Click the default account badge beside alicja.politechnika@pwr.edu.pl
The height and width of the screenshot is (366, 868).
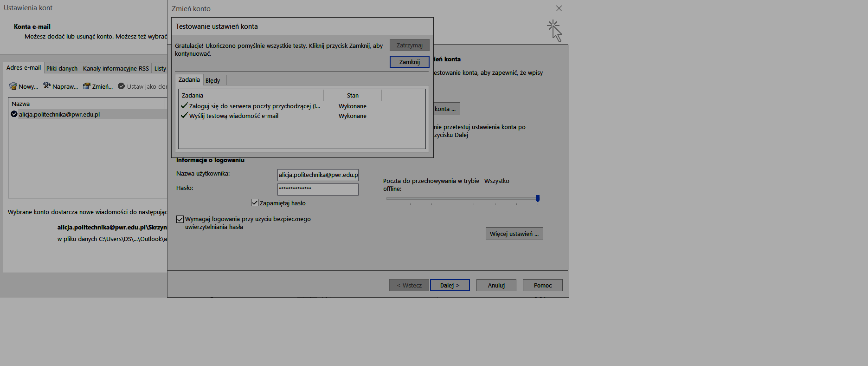pos(14,114)
